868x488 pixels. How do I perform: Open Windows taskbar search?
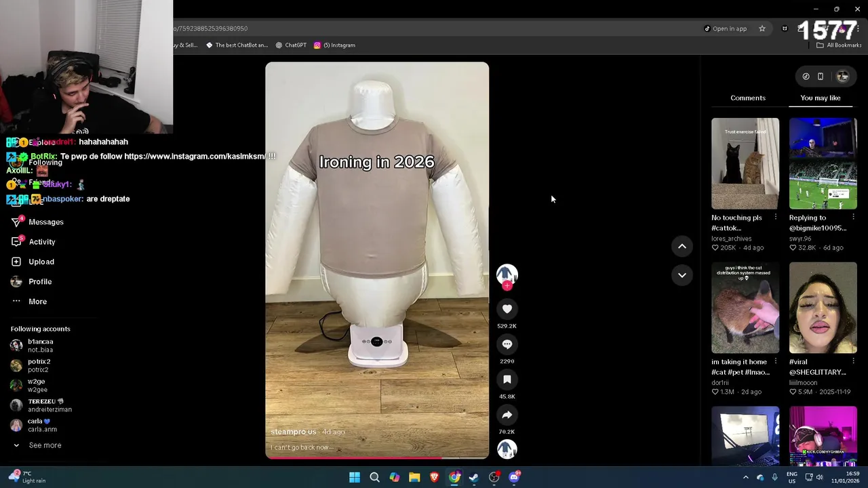pos(374,478)
